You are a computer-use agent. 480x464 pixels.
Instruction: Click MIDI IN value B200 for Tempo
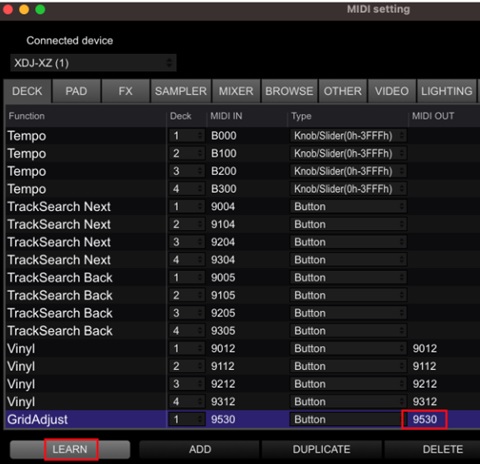(x=224, y=171)
